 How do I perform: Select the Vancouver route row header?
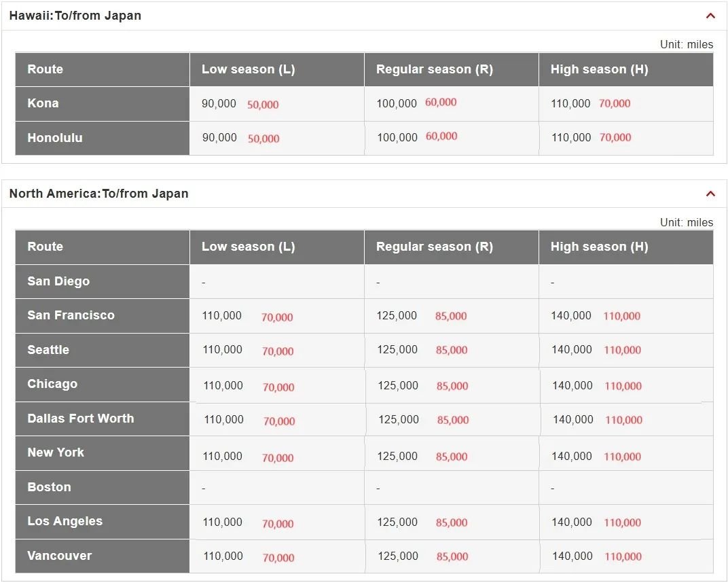coord(103,556)
